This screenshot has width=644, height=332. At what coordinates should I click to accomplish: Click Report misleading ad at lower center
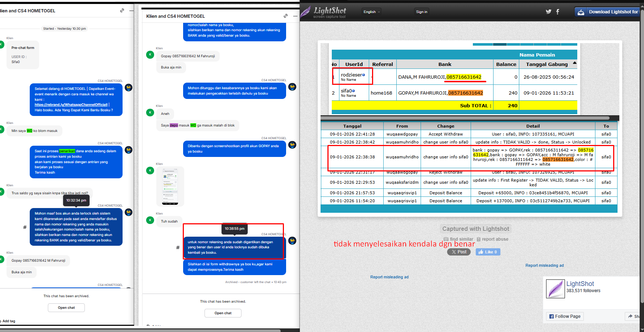coord(389,277)
